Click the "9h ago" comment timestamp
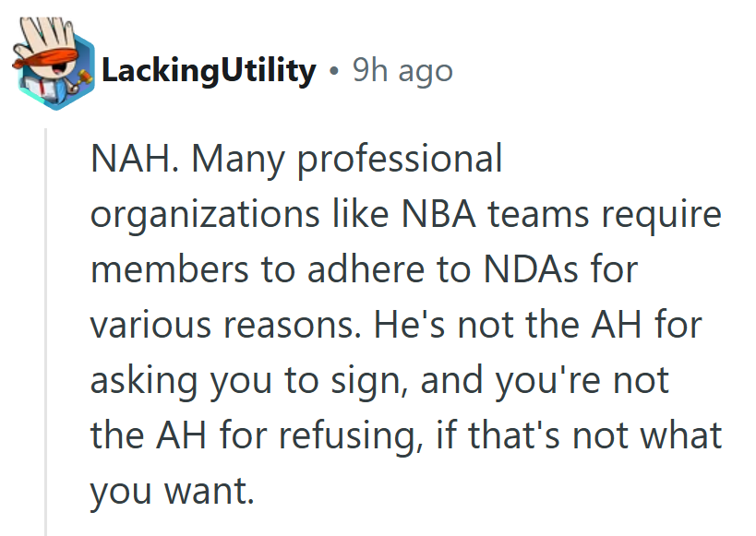756x536 pixels. tap(402, 71)
